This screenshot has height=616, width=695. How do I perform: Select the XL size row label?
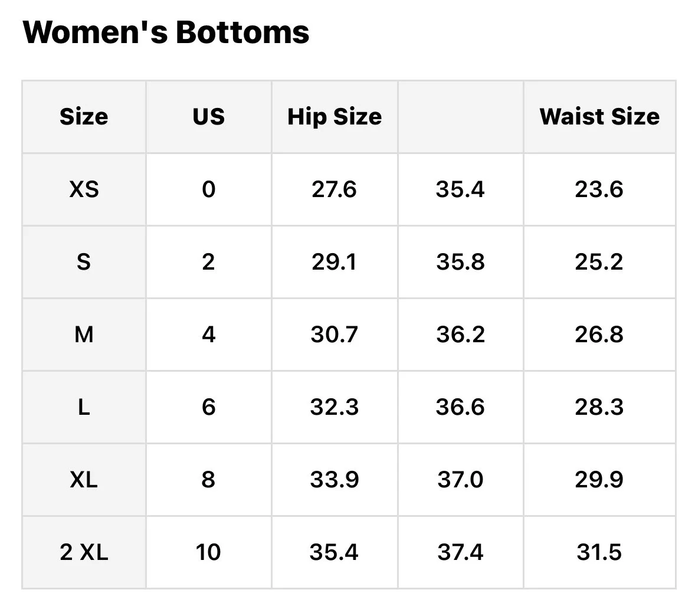click(x=84, y=480)
